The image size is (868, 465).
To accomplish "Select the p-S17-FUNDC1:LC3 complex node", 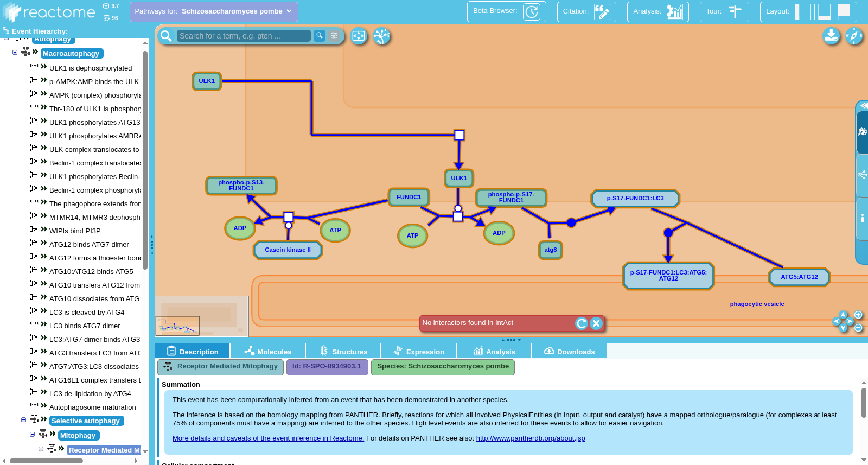I will click(x=635, y=199).
